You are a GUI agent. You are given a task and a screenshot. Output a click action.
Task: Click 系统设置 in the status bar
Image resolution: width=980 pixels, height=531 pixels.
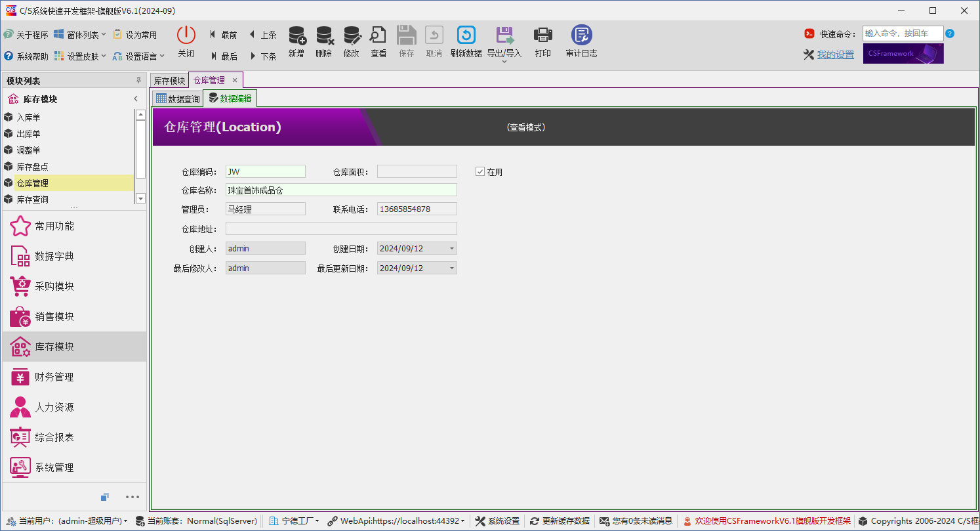point(497,521)
